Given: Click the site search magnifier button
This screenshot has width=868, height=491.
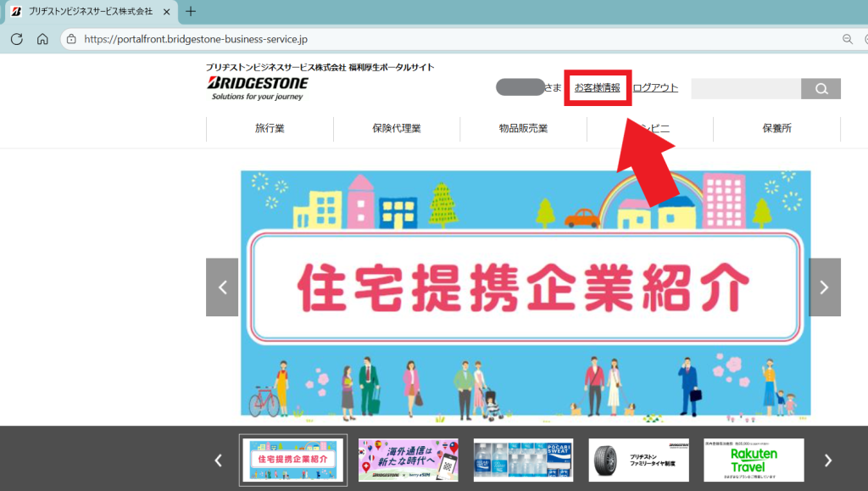Looking at the screenshot, I should point(821,89).
